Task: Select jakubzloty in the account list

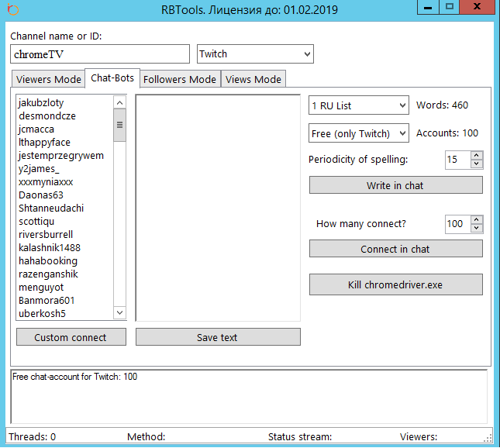Action: coord(41,103)
